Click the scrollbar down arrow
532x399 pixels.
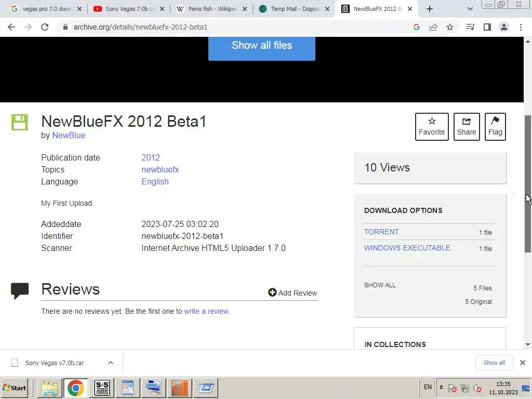point(528,345)
